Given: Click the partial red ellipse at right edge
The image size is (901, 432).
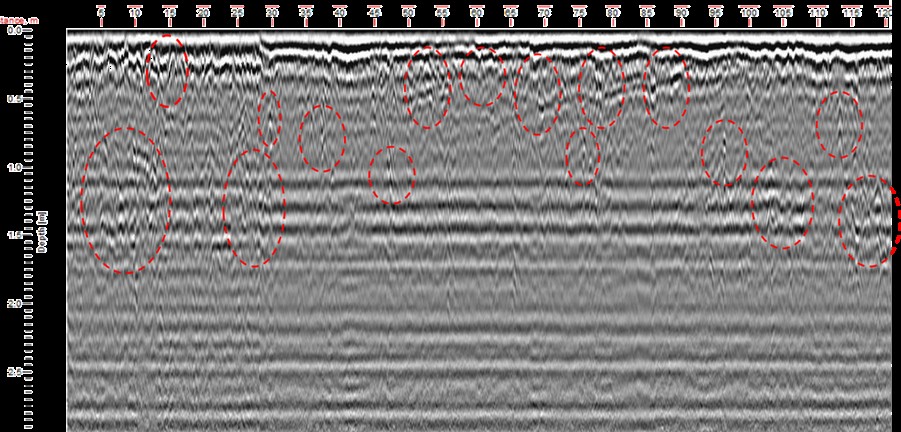Looking at the screenshot, I should point(894,220).
